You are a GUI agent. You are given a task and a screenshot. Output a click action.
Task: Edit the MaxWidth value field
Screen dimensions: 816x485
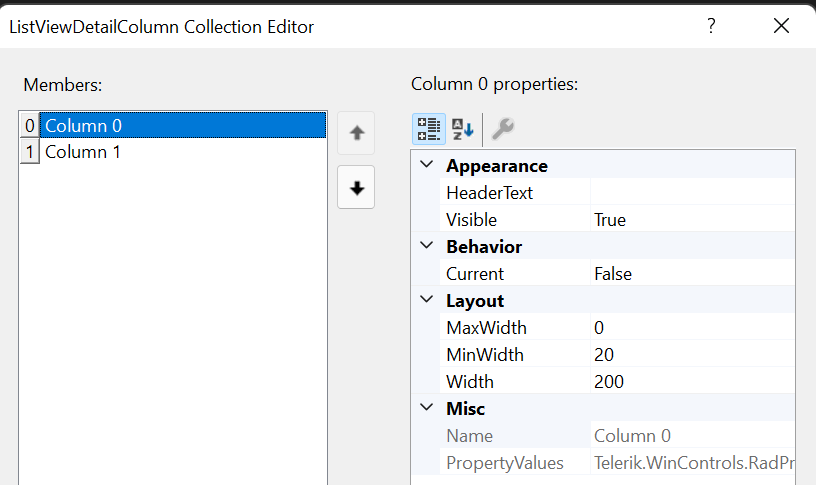(692, 328)
